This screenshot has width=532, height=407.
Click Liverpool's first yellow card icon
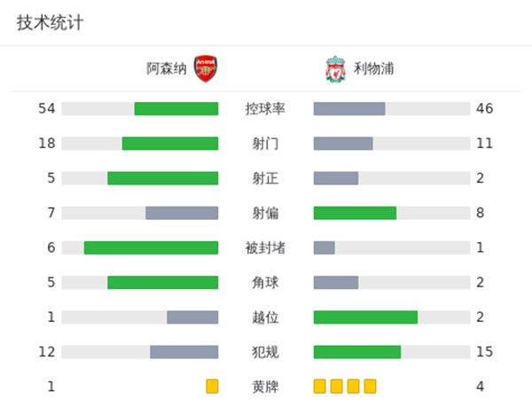(319, 386)
